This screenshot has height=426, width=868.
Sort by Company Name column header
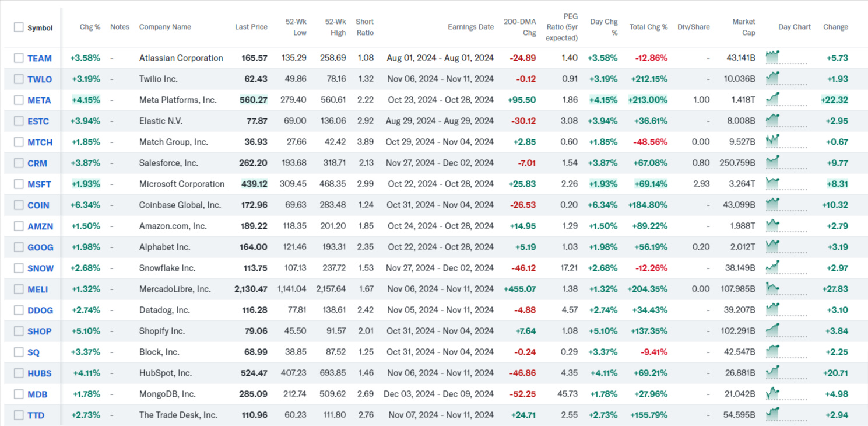pyautogui.click(x=165, y=27)
